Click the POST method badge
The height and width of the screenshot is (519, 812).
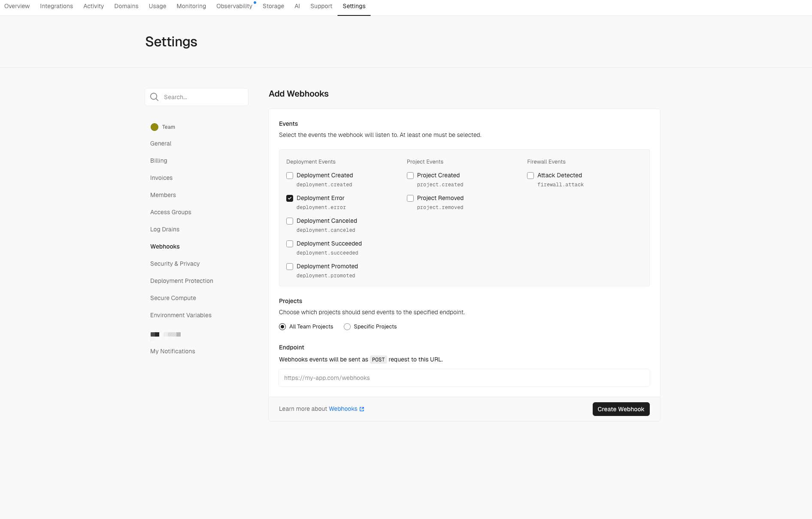(379, 360)
